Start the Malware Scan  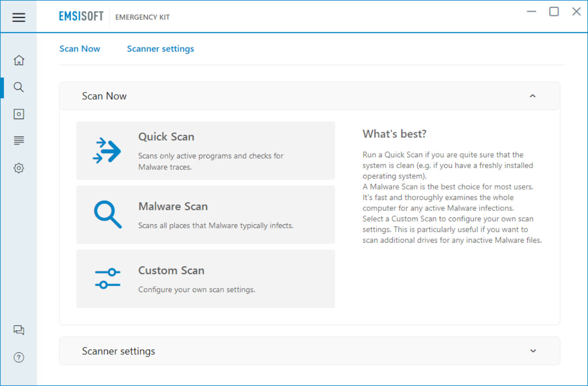(x=205, y=215)
